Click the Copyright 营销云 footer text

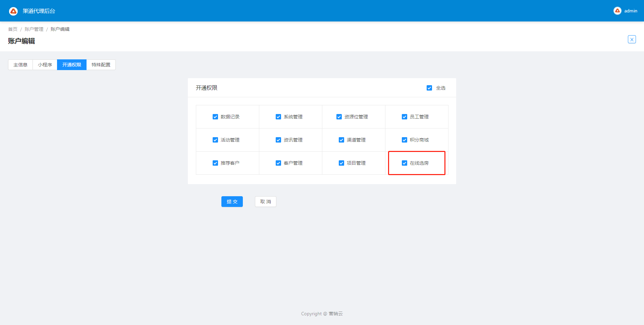click(x=322, y=314)
